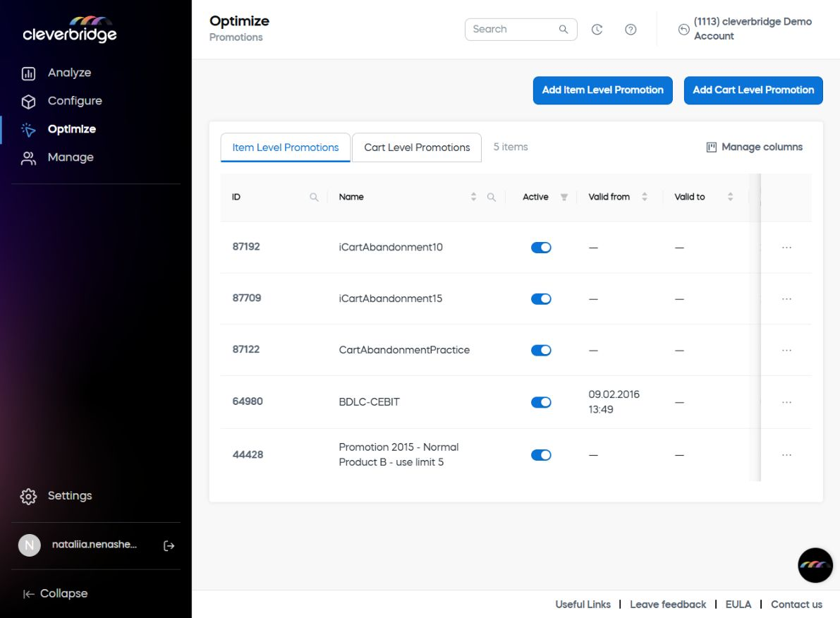Click promotion ID 87192
Screen dimensions: 840x618
[x=246, y=246]
